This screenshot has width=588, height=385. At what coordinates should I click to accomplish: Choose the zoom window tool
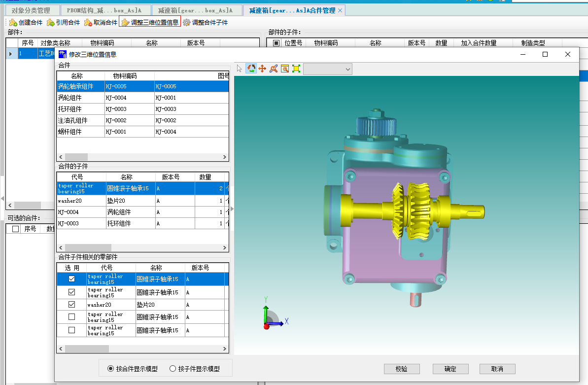[285, 69]
